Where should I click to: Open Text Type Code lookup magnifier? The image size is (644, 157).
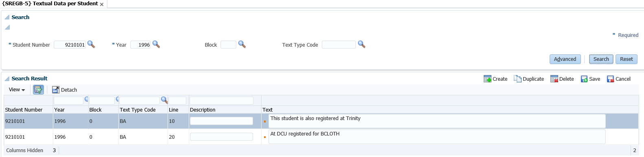(361, 44)
